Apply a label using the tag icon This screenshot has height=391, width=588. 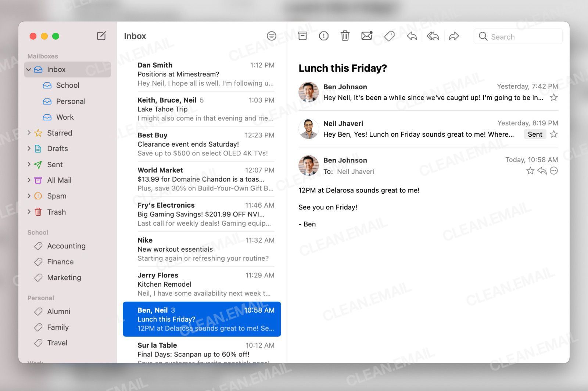tap(389, 36)
